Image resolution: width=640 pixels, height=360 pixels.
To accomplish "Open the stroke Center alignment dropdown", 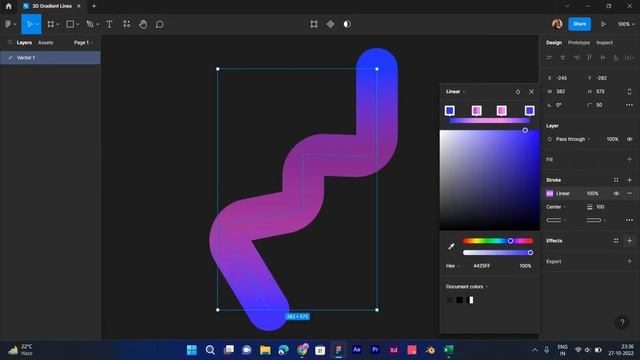I will tap(556, 207).
